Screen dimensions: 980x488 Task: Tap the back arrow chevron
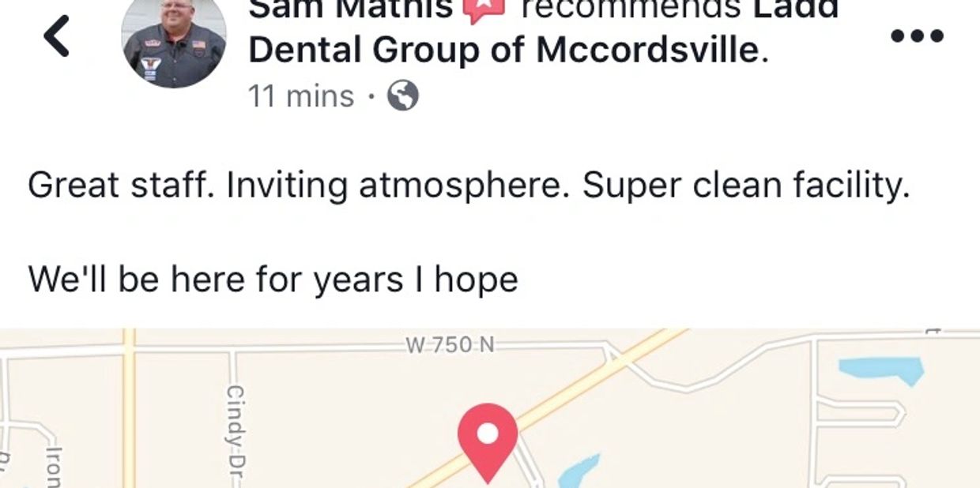pyautogui.click(x=57, y=37)
